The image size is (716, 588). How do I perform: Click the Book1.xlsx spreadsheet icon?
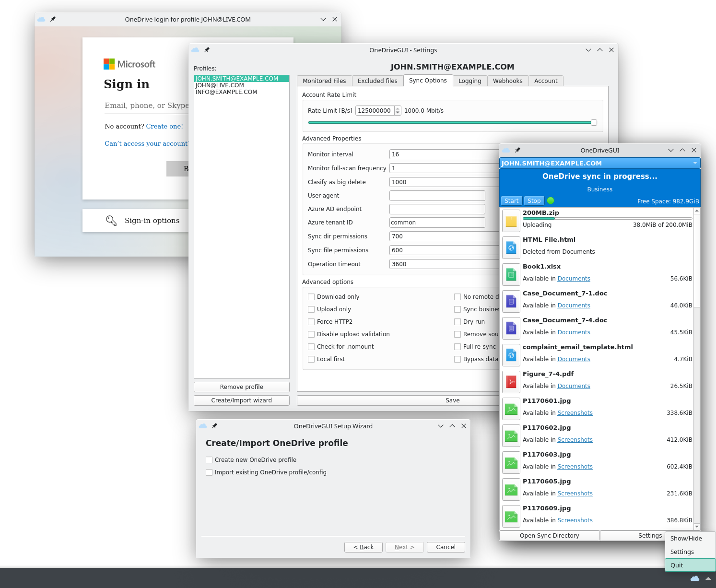click(511, 275)
